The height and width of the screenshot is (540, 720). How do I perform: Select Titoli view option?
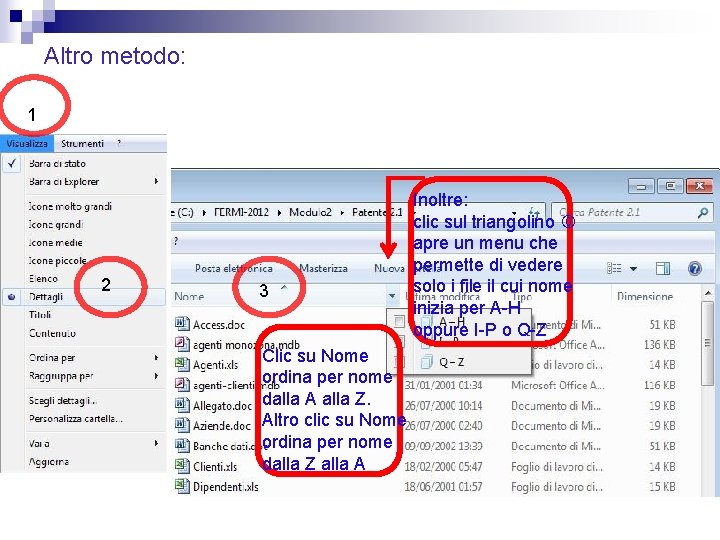coord(40,315)
